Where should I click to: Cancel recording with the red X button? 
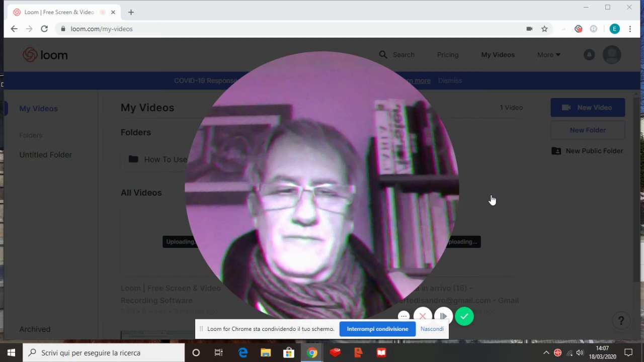click(x=423, y=316)
